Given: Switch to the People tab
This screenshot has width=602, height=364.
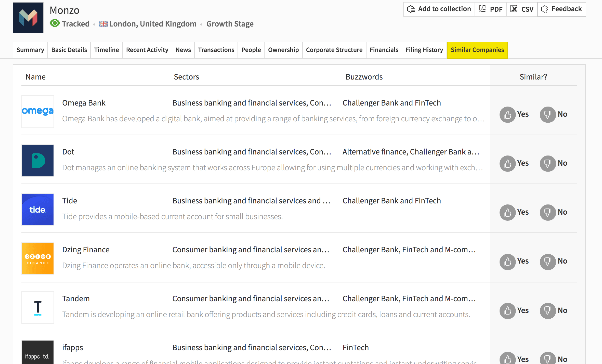Looking at the screenshot, I should [x=251, y=50].
